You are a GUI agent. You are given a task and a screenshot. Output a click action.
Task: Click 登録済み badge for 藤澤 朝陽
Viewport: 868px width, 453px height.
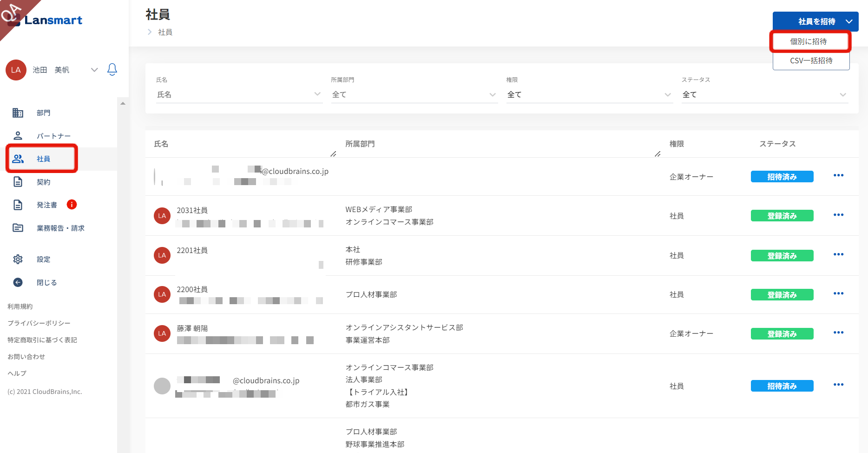tap(782, 334)
